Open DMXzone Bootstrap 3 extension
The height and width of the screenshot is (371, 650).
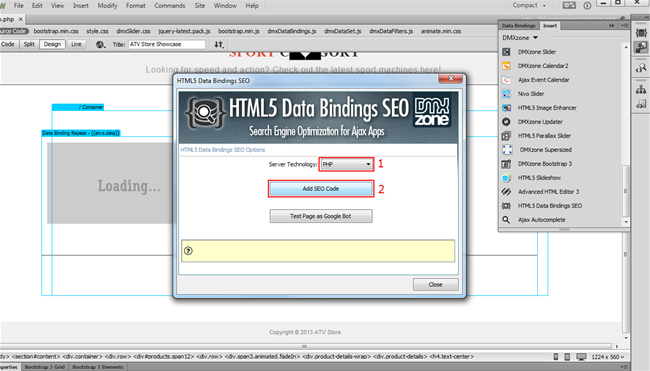coord(544,164)
